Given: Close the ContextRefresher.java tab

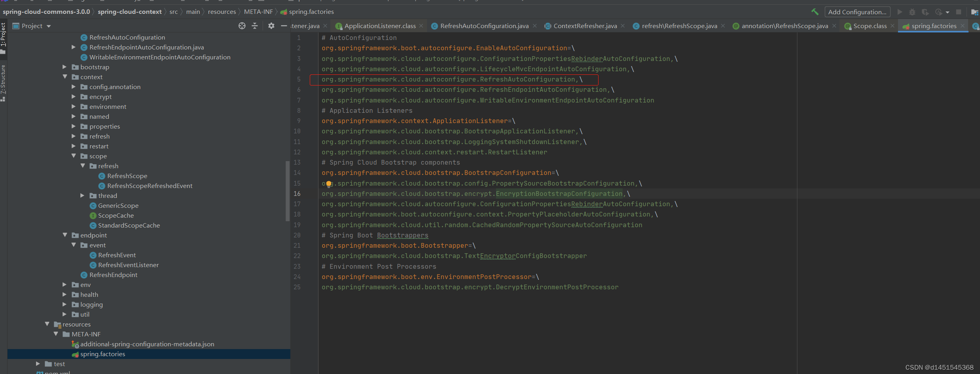Looking at the screenshot, I should click(x=623, y=26).
